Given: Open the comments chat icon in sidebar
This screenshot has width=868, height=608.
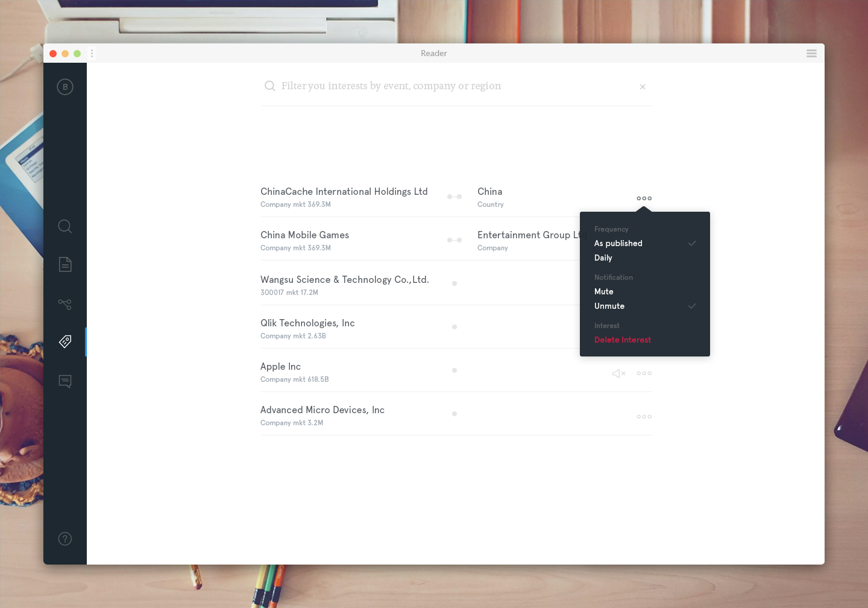Looking at the screenshot, I should pos(65,381).
